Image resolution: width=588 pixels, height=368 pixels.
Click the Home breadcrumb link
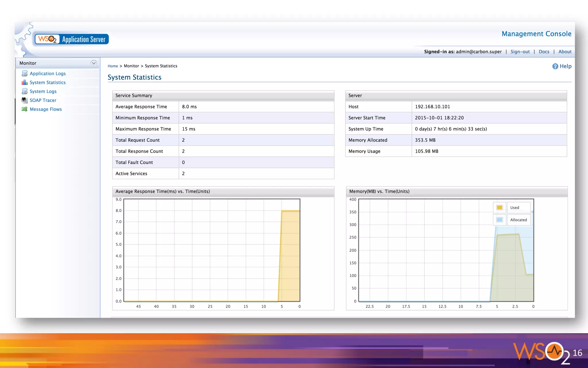tap(113, 66)
